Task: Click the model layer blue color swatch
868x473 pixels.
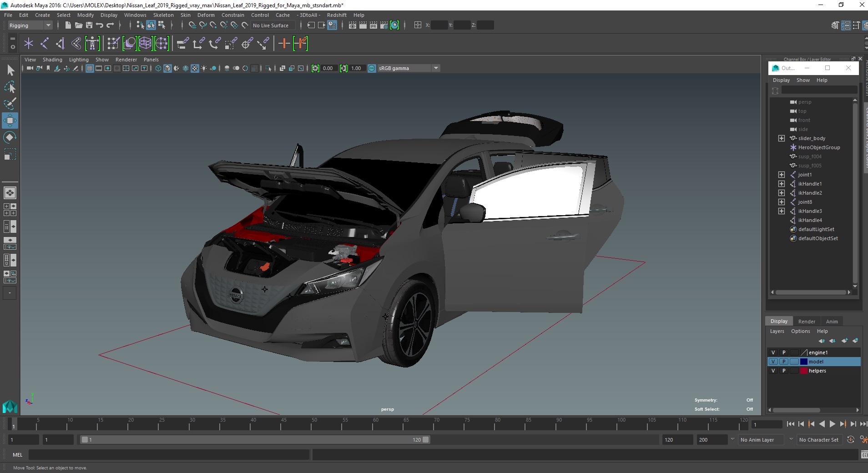Action: pyautogui.click(x=804, y=362)
